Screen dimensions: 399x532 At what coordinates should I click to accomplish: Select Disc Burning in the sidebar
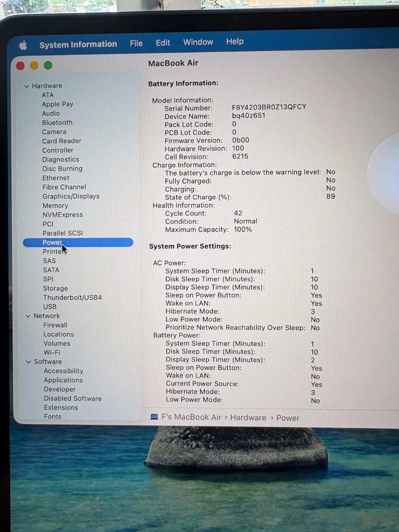pyautogui.click(x=63, y=169)
